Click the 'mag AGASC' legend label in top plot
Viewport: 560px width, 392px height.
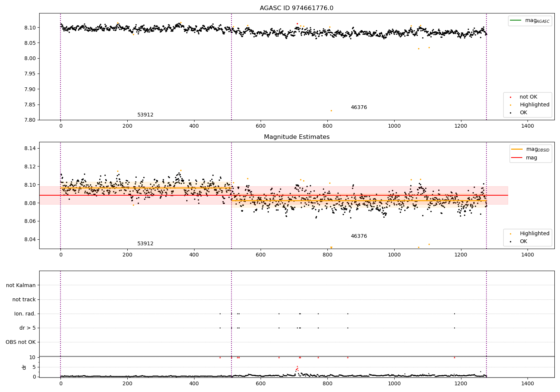[537, 21]
